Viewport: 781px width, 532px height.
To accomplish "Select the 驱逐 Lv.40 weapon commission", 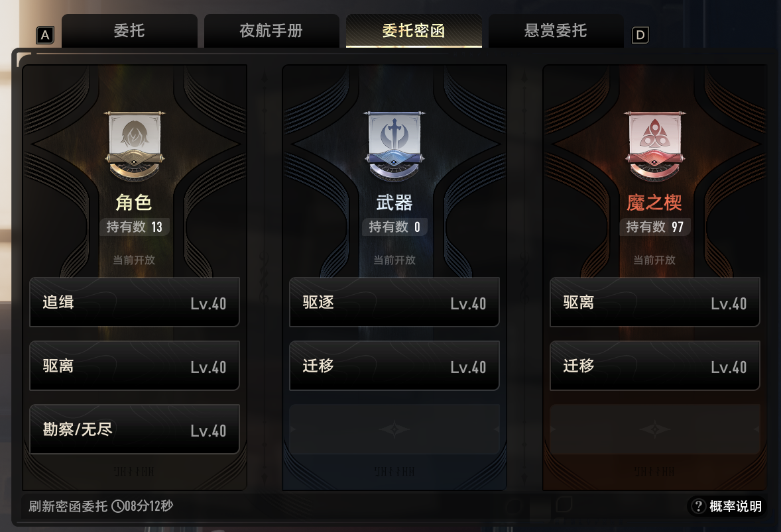I will pyautogui.click(x=394, y=302).
